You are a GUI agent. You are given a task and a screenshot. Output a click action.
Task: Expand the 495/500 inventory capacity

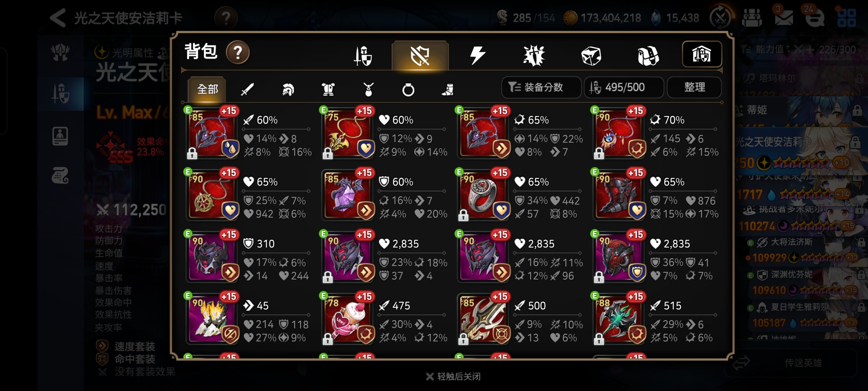click(624, 87)
